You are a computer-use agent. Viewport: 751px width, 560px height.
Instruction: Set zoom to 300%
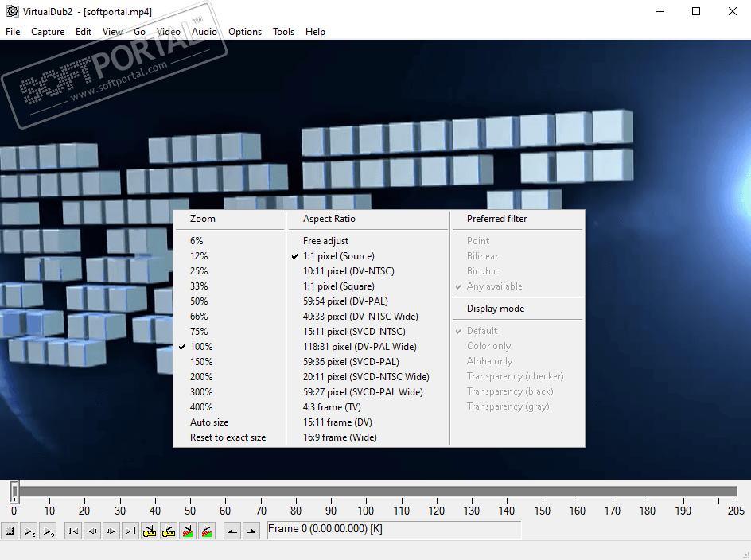click(x=230, y=392)
